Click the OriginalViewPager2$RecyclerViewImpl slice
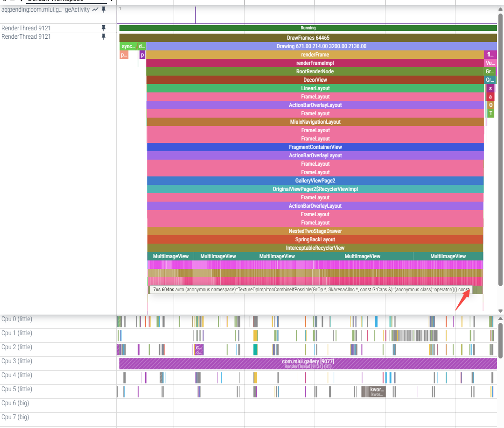504x428 pixels. click(x=315, y=189)
